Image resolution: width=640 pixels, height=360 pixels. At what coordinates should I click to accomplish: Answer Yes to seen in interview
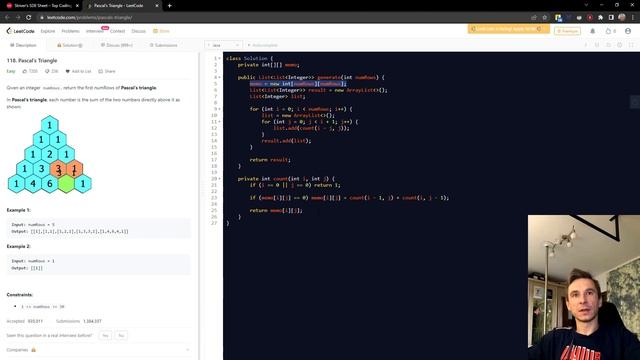(105, 336)
